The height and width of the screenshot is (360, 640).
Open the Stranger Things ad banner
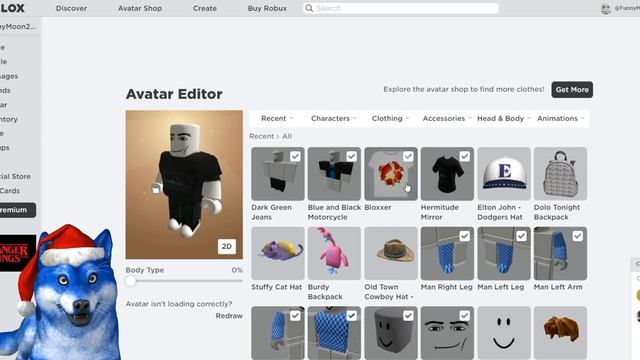18,253
